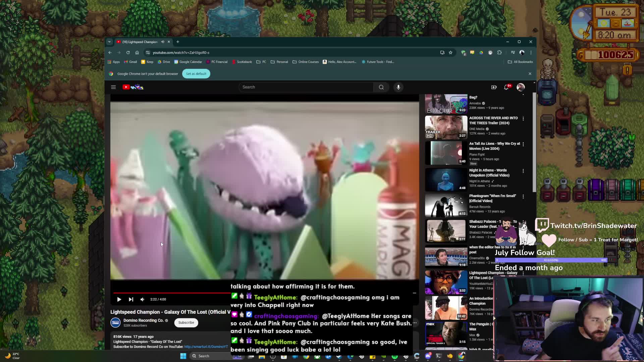Dismiss default browser infobar
Image resolution: width=644 pixels, height=362 pixels.
click(530, 74)
